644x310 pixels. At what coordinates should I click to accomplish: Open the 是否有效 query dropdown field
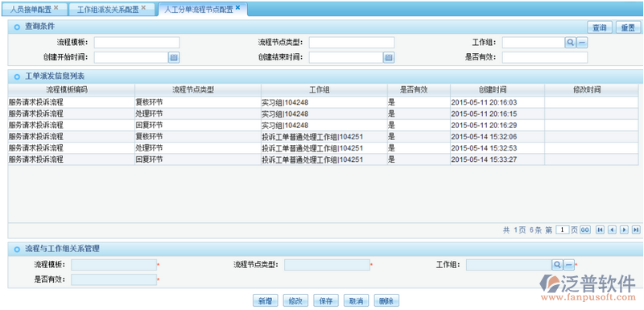pos(545,57)
